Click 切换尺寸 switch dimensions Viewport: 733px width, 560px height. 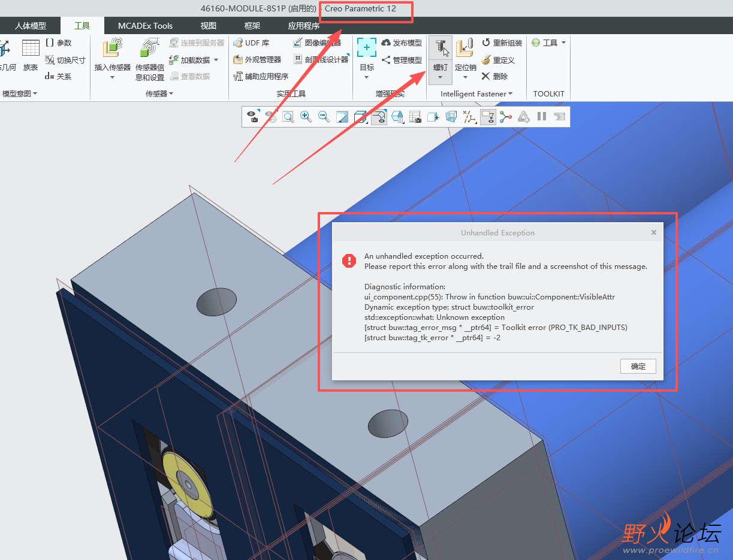coord(65,60)
